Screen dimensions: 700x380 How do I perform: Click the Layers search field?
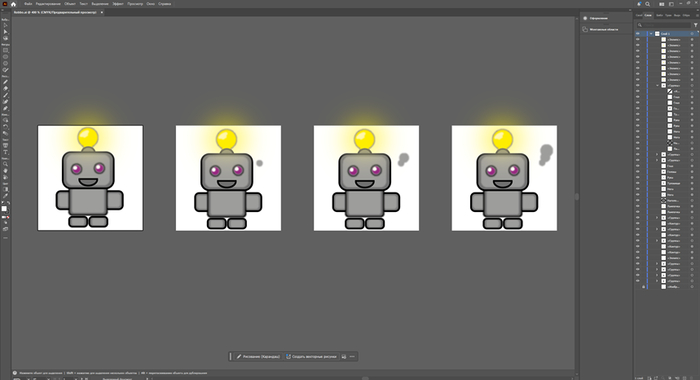click(x=664, y=25)
